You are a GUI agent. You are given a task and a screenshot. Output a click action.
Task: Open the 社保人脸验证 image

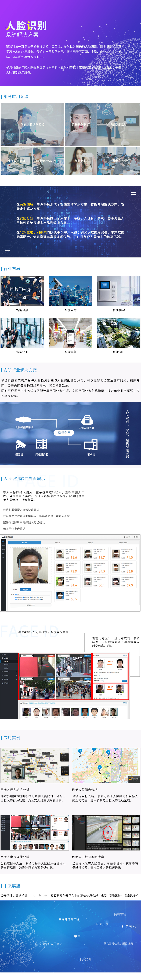click(x=16, y=161)
